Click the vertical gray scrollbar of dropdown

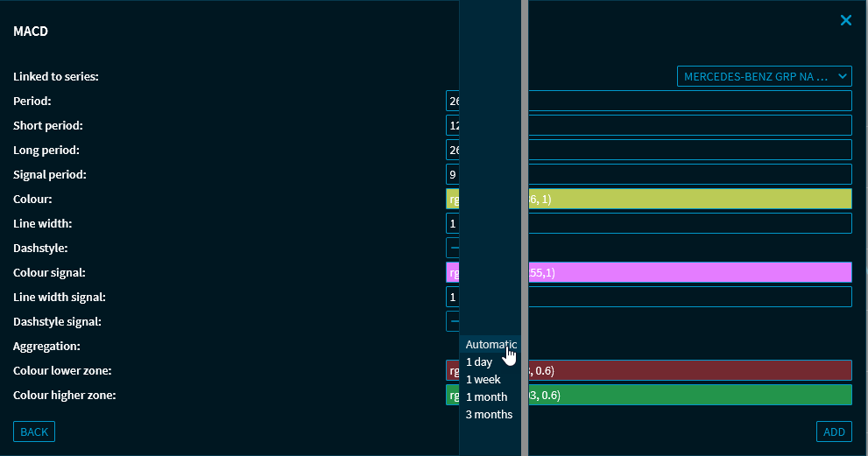[525, 228]
